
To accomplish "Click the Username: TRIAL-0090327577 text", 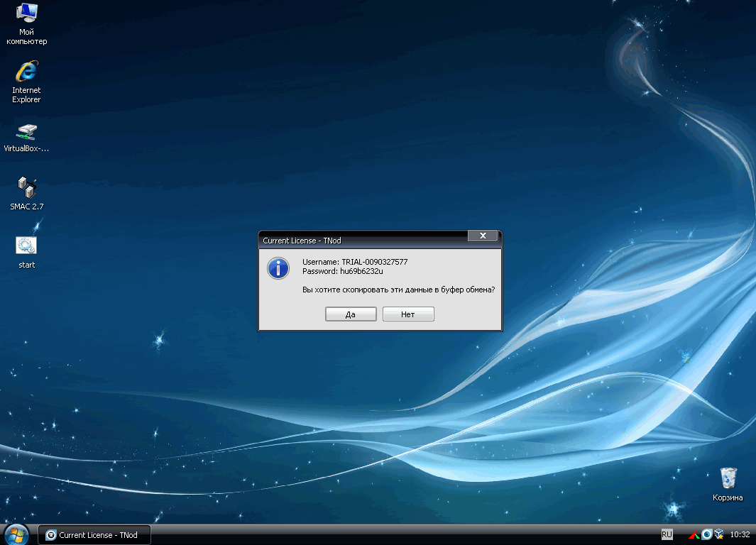I will pos(355,262).
